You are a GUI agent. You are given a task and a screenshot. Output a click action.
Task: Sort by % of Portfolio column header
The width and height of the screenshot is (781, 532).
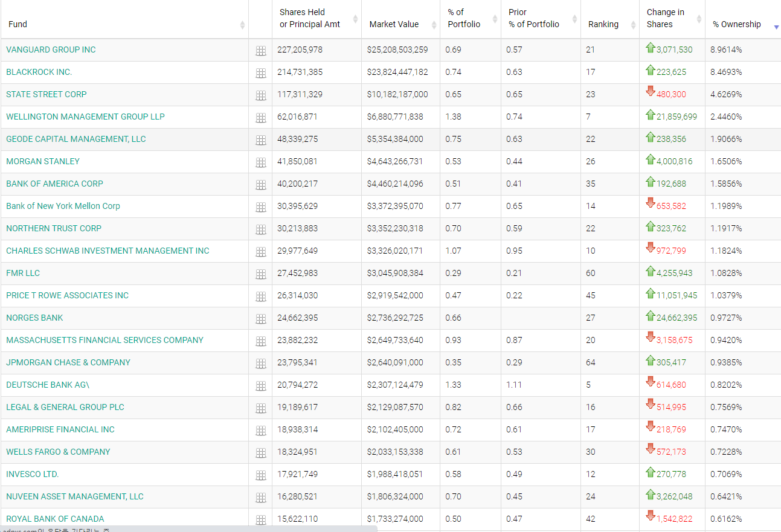pyautogui.click(x=471, y=19)
